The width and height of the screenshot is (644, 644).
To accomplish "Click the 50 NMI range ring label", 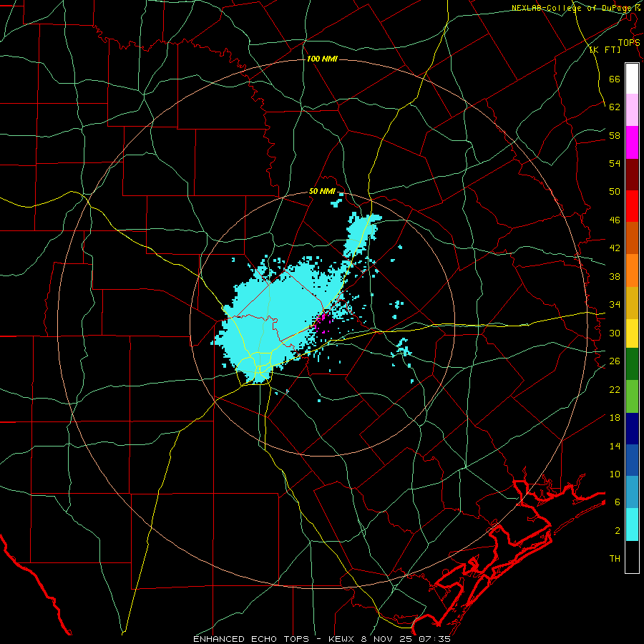I will tap(322, 191).
